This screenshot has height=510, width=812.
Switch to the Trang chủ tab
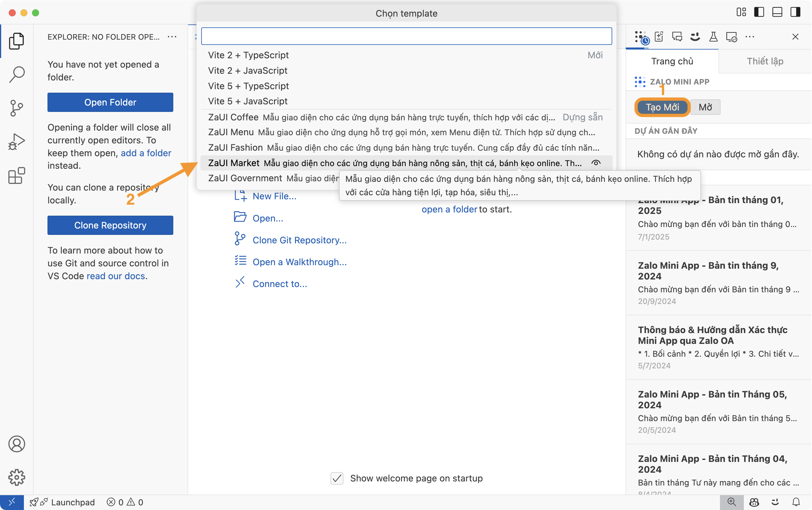pos(672,61)
